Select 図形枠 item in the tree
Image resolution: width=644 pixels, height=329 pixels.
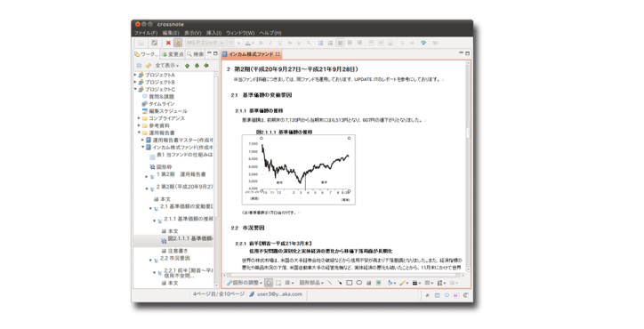pyautogui.click(x=164, y=167)
